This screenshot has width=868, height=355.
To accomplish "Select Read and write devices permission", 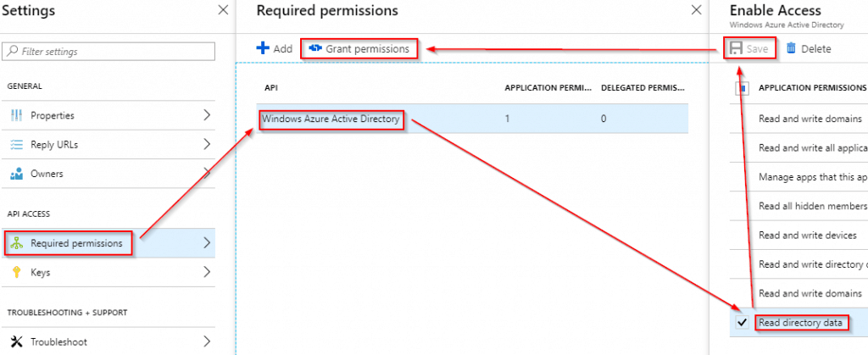I will 808,235.
